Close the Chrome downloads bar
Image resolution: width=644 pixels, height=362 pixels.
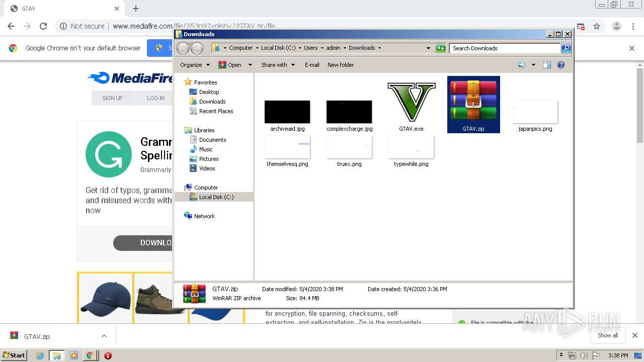(634, 335)
